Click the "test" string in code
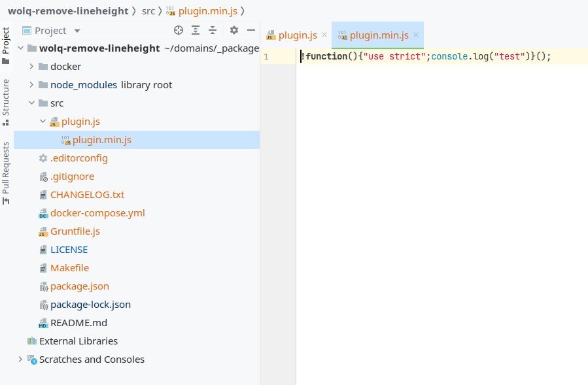The width and height of the screenshot is (588, 385). coord(510,56)
